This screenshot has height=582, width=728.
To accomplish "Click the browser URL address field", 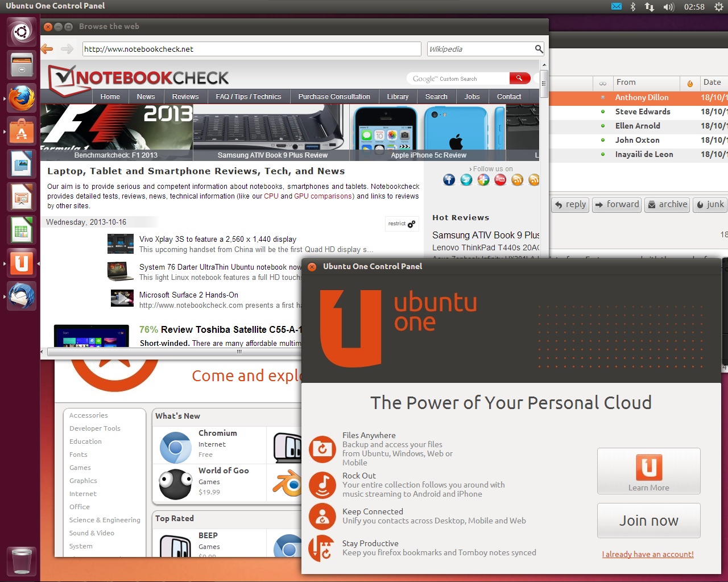I will coord(252,49).
